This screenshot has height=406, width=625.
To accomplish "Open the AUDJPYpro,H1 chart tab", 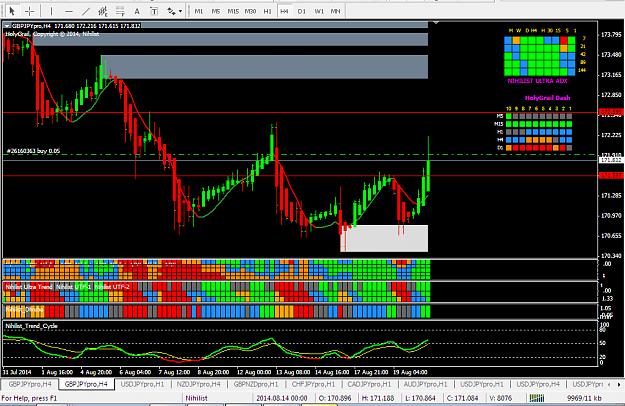I will tap(425, 384).
